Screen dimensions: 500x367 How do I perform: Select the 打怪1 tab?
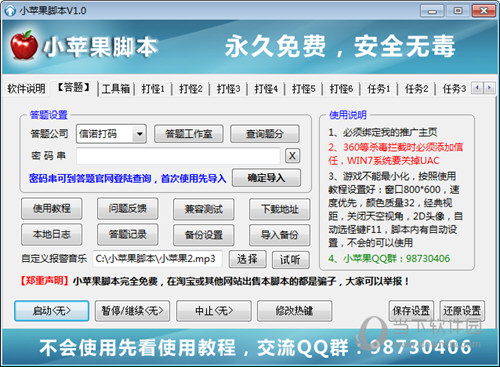click(153, 89)
